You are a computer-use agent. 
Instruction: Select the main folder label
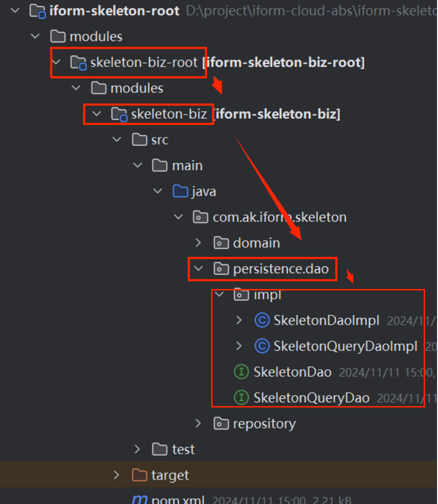187,166
